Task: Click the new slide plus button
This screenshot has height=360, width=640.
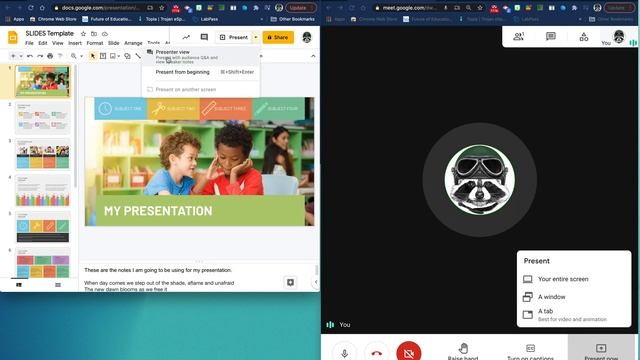Action: point(13,56)
